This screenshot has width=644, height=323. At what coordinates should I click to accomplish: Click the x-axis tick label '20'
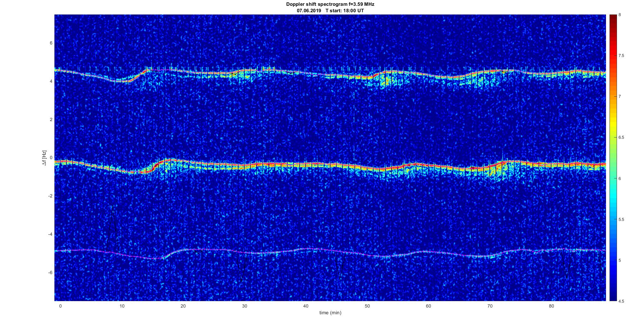click(183, 306)
